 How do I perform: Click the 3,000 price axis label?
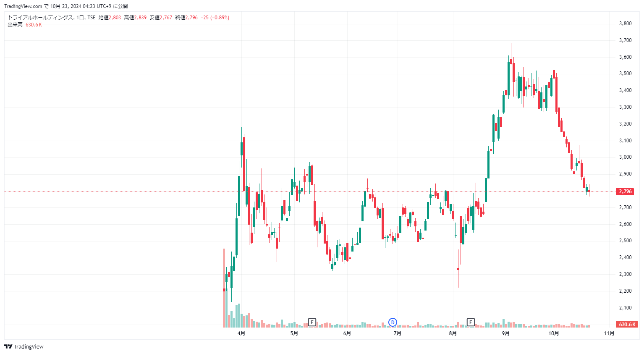pos(625,157)
